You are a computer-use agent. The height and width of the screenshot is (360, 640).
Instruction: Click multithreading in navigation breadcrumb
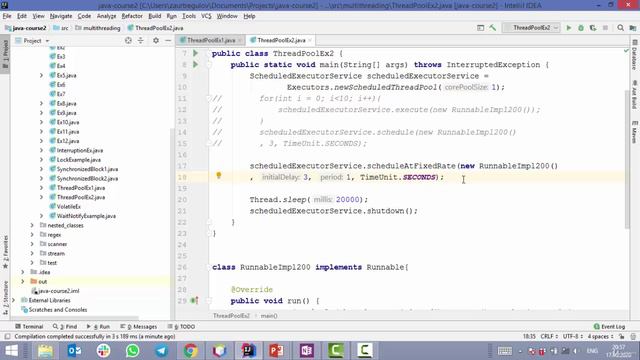click(x=98, y=28)
